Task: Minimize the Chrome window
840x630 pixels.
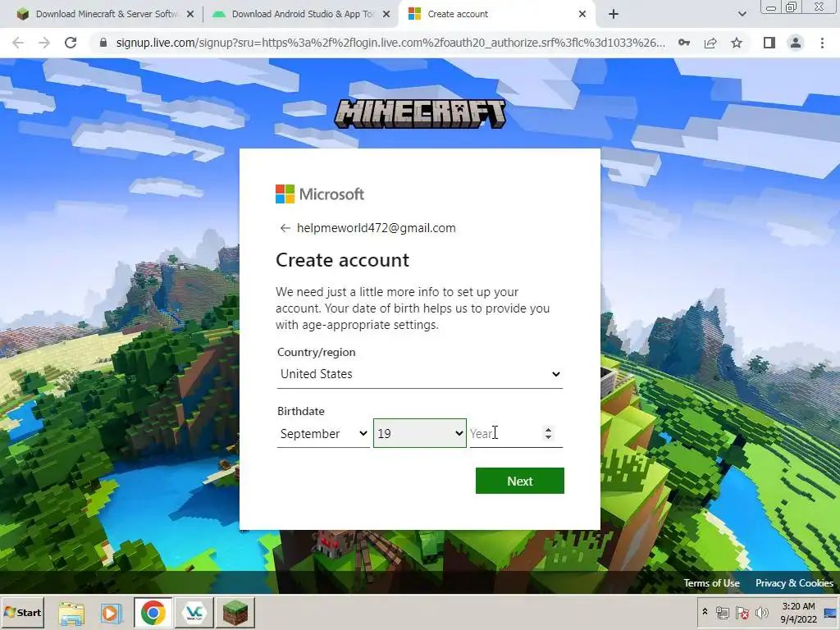Action: (x=771, y=7)
